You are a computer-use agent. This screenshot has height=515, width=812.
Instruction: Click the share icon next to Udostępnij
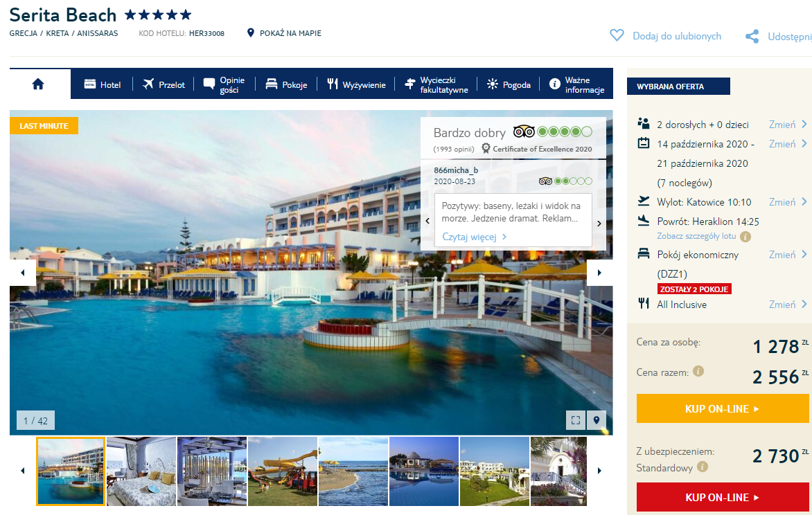tap(752, 37)
